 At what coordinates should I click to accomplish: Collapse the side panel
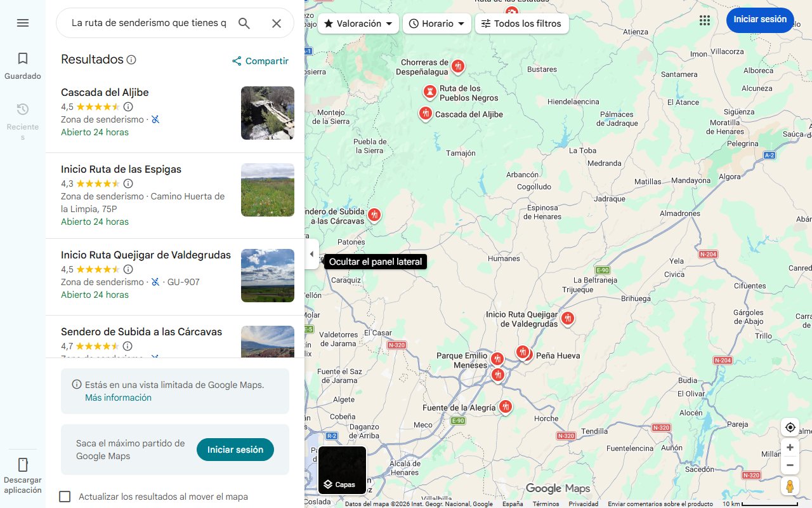311,254
